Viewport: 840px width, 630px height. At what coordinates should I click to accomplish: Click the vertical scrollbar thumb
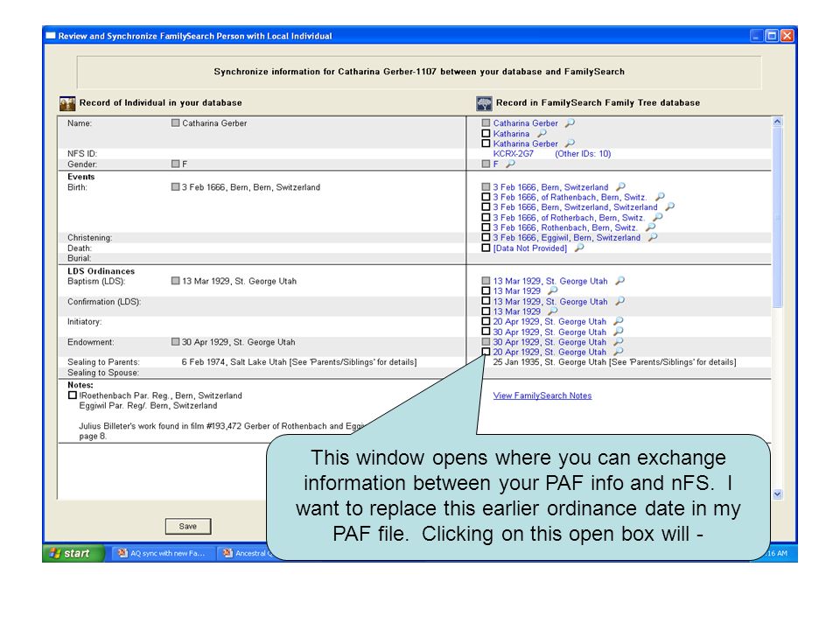point(777,217)
